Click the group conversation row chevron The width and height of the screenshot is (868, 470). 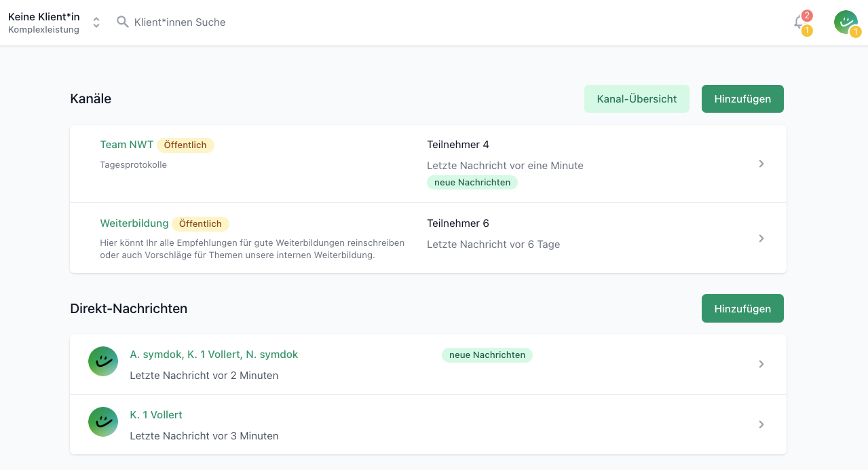[x=761, y=364]
